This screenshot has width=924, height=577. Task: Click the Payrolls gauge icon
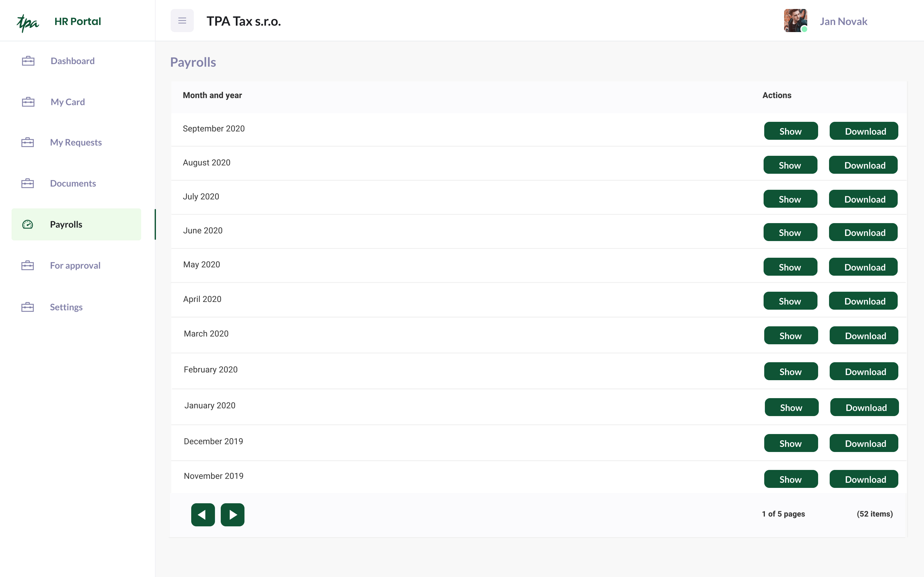[28, 224]
